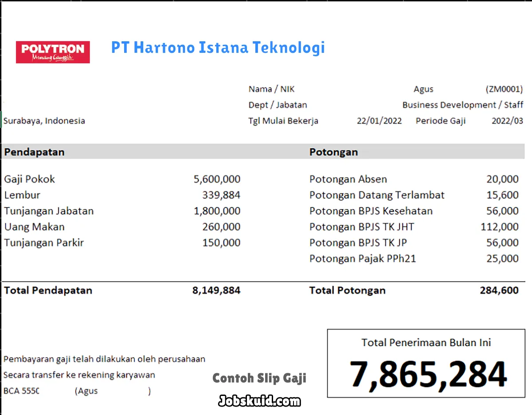
Task: Select the Tunjangan Parkir amount 150,000
Action: (221, 243)
